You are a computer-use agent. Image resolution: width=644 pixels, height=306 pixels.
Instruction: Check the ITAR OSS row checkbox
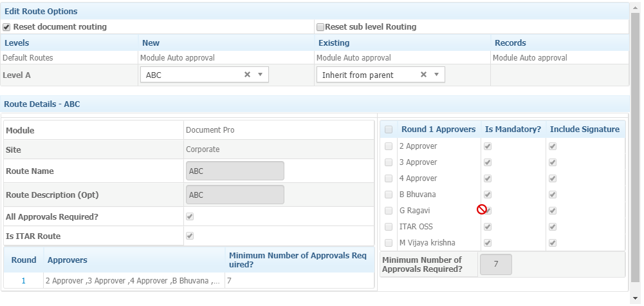389,227
